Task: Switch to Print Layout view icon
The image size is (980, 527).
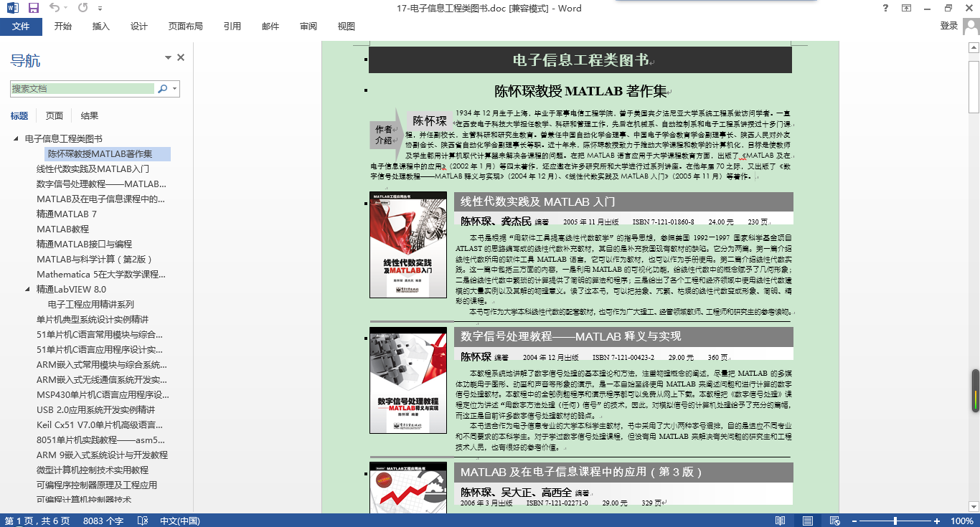Action: [x=808, y=521]
